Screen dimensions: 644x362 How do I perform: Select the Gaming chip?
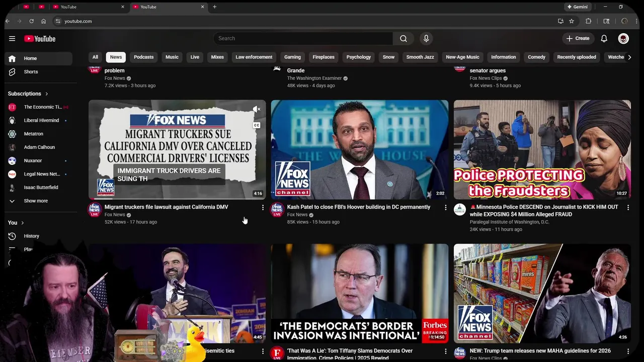click(292, 57)
